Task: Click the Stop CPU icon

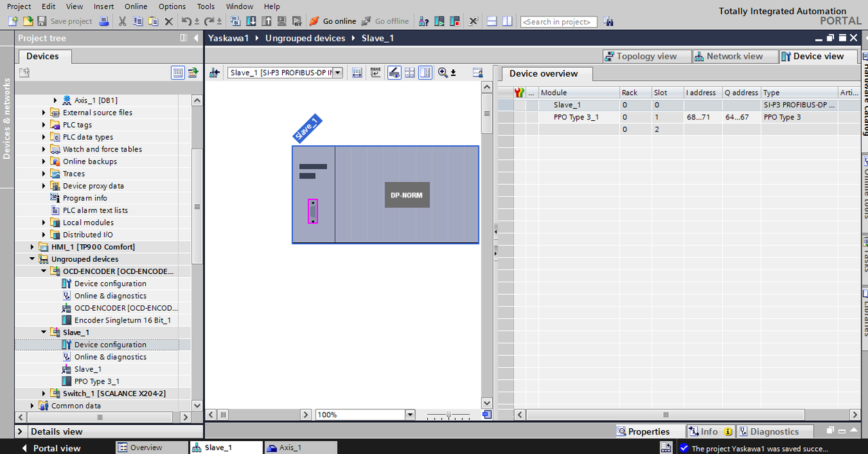Action: pos(454,21)
